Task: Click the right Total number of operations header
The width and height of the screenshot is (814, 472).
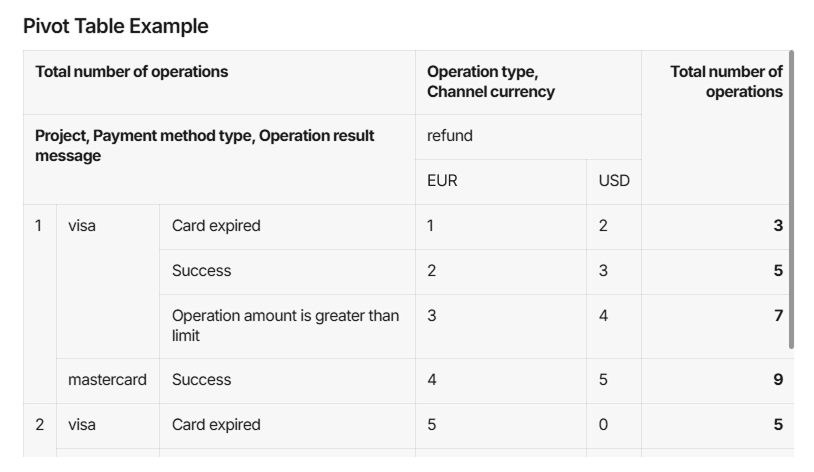Action: 717,127
